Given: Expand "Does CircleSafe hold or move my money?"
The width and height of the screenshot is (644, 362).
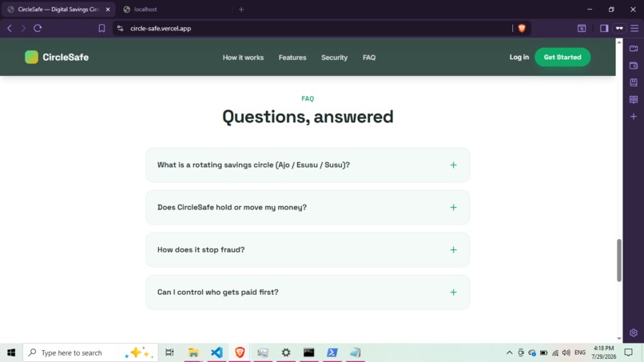Looking at the screenshot, I should [x=308, y=207].
